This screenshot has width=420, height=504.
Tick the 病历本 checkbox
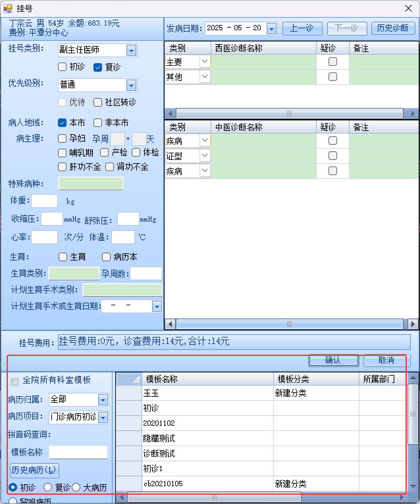[106, 257]
